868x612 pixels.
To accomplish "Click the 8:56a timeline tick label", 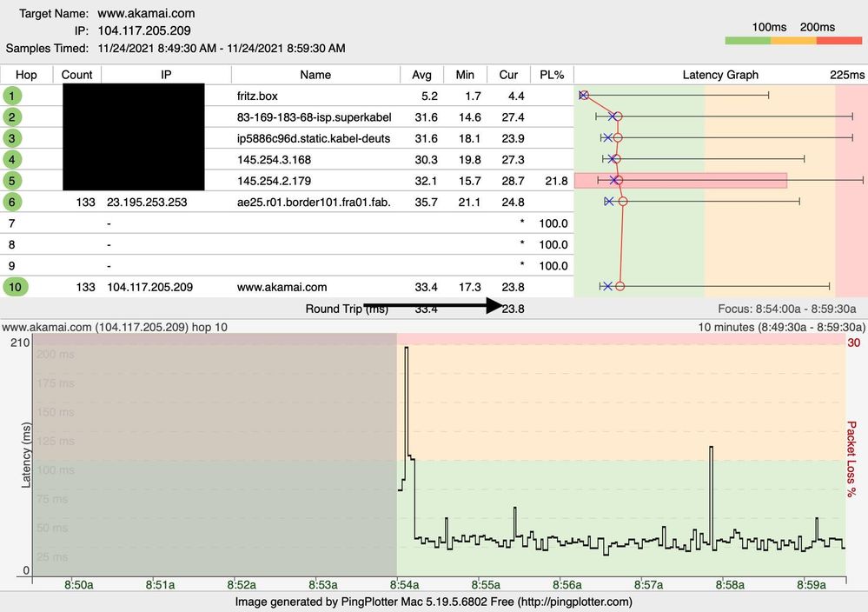I will coord(567,584).
